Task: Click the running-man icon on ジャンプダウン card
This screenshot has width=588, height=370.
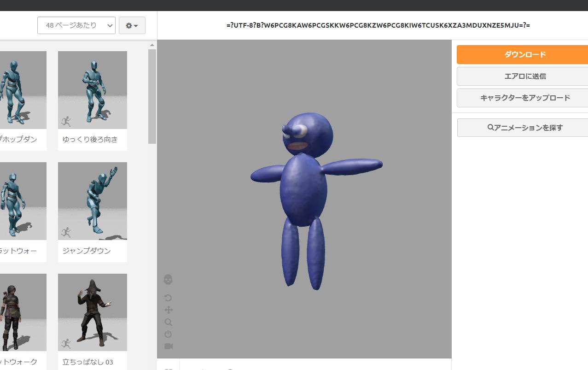Action: pyautogui.click(x=66, y=232)
